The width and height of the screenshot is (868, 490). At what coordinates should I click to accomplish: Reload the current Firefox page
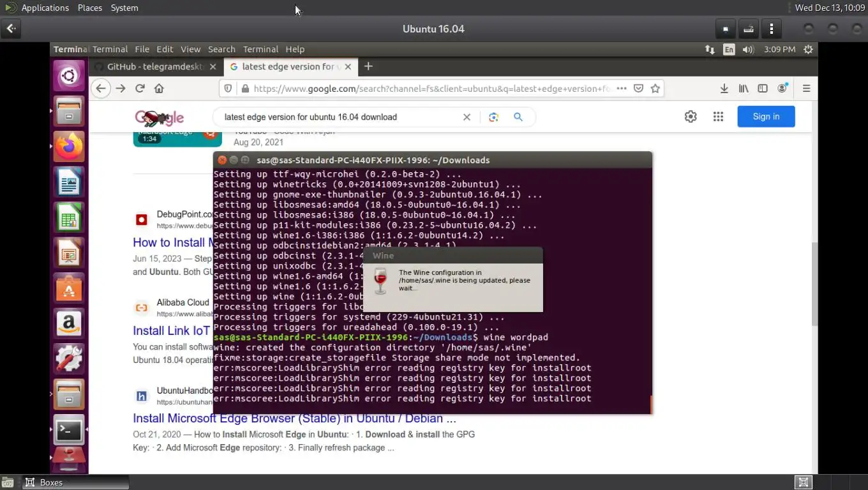pos(140,89)
